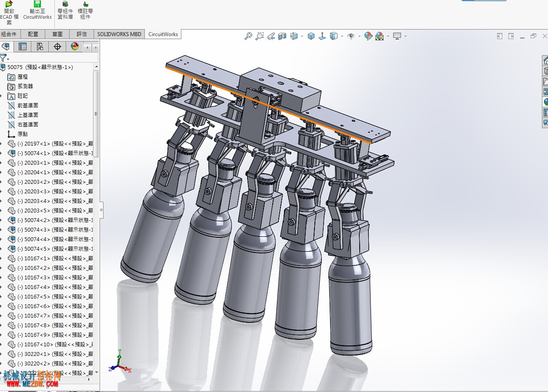Open the Appearances color ball task pane tab
Screen dimensions: 548x392
pyautogui.click(x=545, y=102)
